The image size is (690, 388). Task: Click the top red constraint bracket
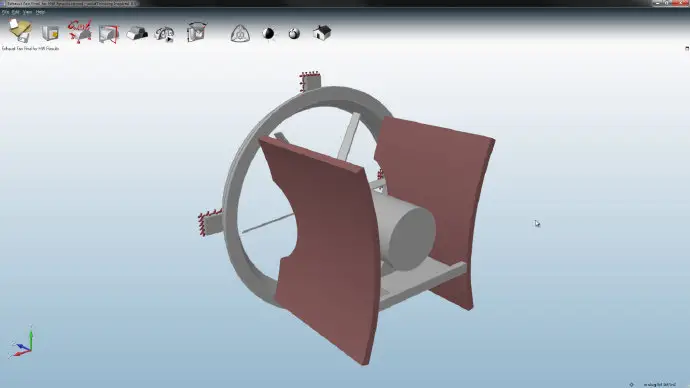click(x=310, y=81)
